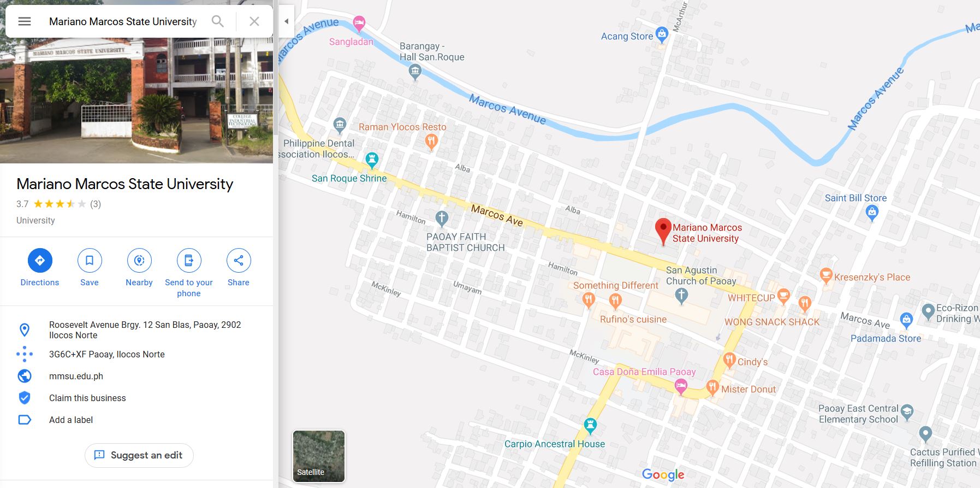Collapse the side panel arrow
This screenshot has height=488, width=980.
[286, 21]
